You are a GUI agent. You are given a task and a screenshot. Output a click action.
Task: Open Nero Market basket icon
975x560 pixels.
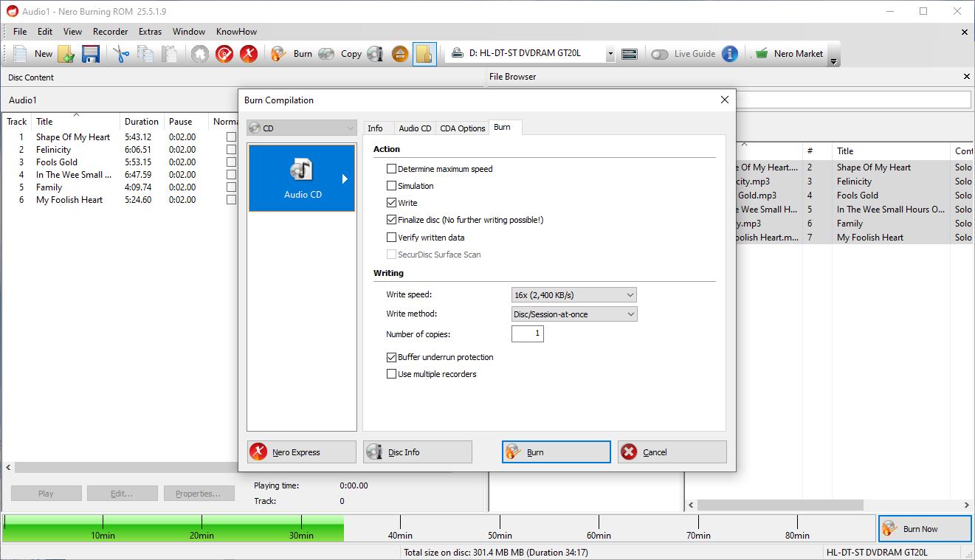[762, 54]
